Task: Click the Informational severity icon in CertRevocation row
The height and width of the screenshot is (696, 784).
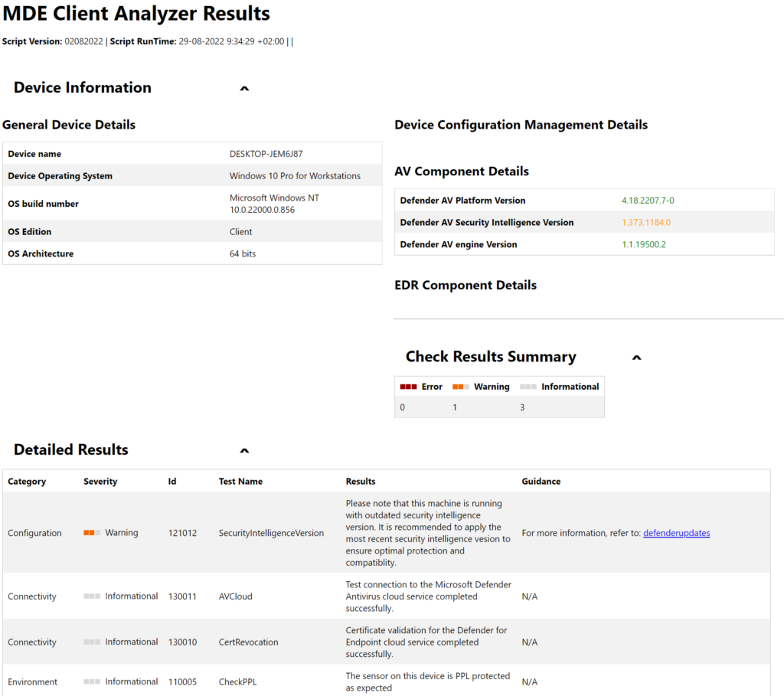Action: coord(92,642)
